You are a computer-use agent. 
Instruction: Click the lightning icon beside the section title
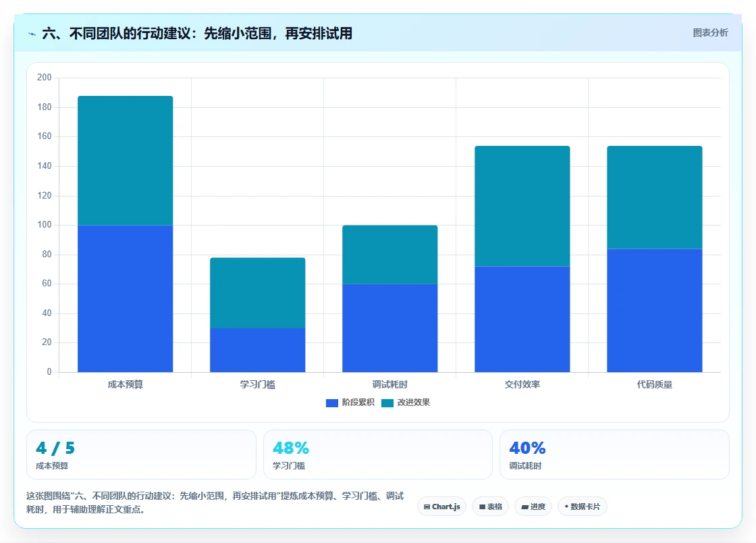point(32,34)
